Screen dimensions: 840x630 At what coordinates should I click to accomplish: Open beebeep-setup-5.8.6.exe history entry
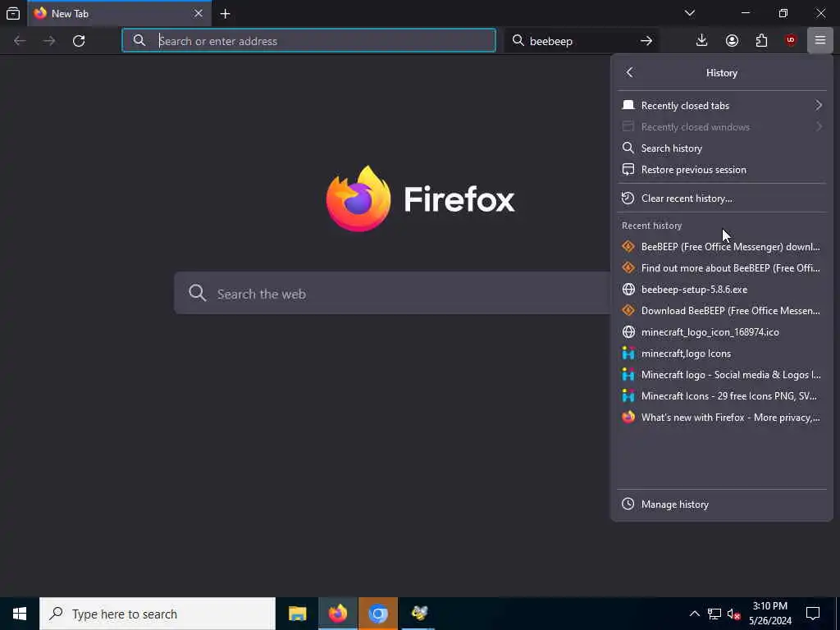(722, 290)
